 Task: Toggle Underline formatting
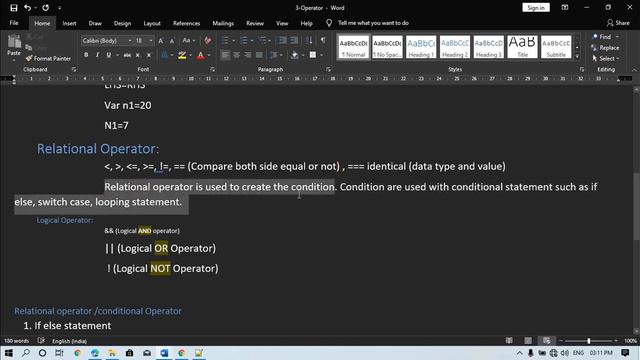[109, 55]
